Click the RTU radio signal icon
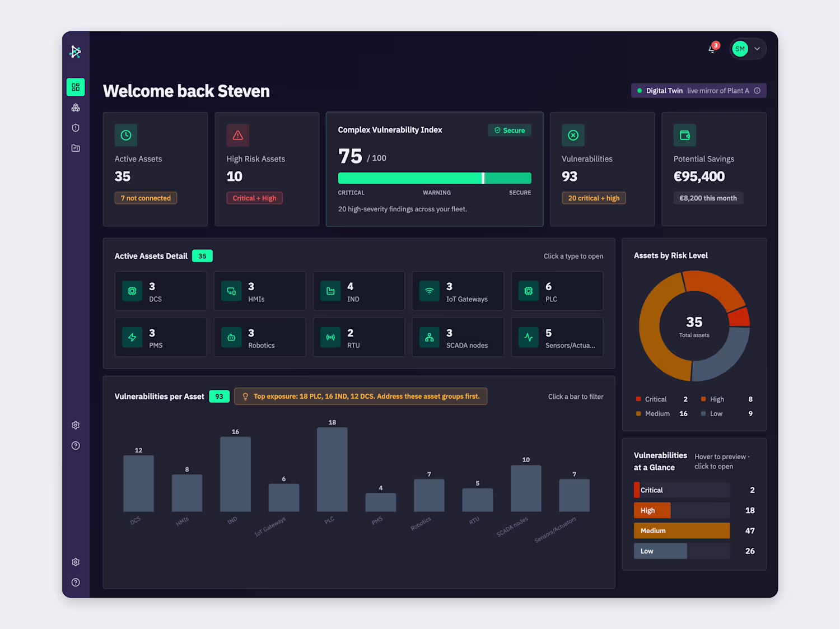This screenshot has width=840, height=629. click(x=330, y=337)
